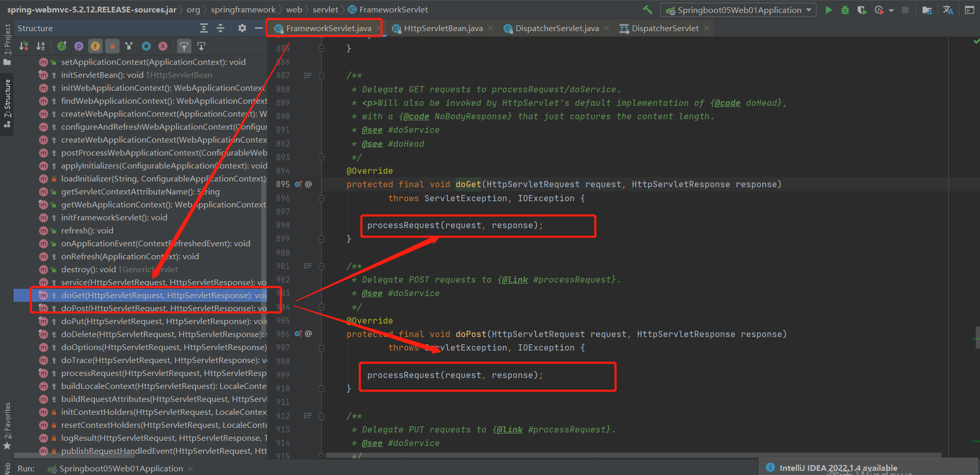The height and width of the screenshot is (475, 980).
Task: Sort Structure members by visibility
Action: click(23, 46)
